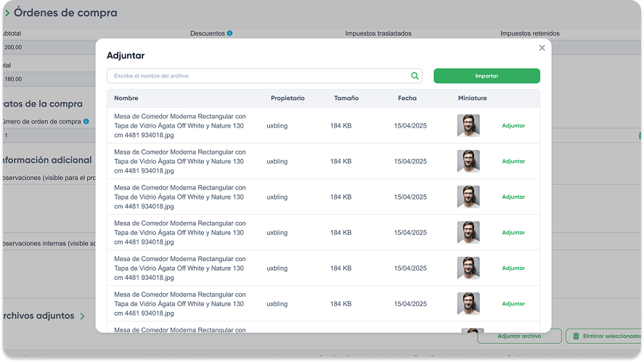Click the 200.00 subtotal field in background
644x362 pixels.
(x=49, y=47)
